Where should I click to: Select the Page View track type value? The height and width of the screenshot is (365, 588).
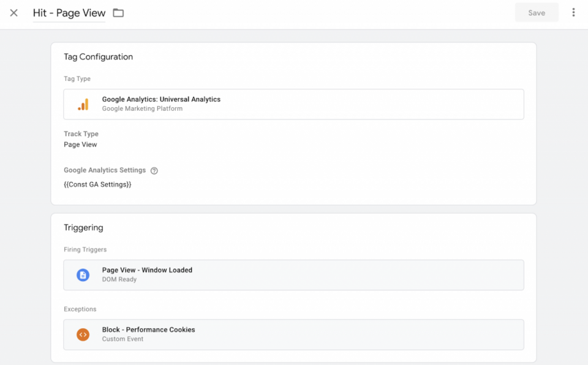pos(80,145)
